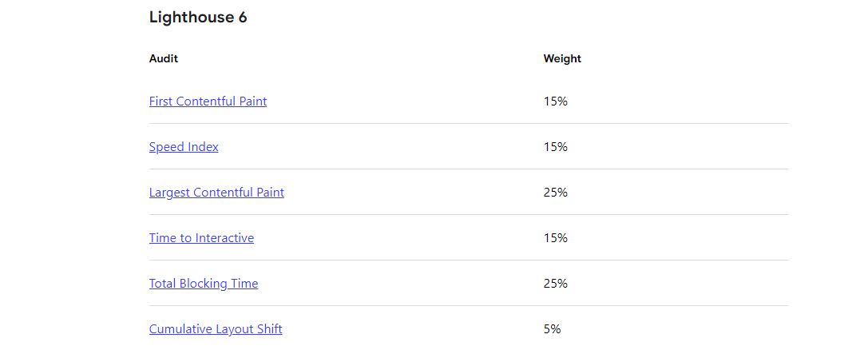Screen dimensions: 868x358
Task: Select the 15% weight for Speed Index
Action: coord(556,147)
